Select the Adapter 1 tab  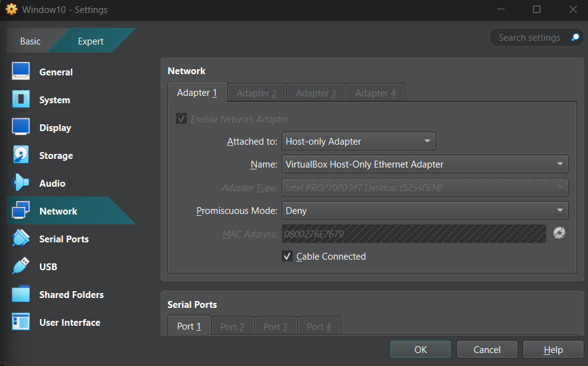click(x=197, y=92)
